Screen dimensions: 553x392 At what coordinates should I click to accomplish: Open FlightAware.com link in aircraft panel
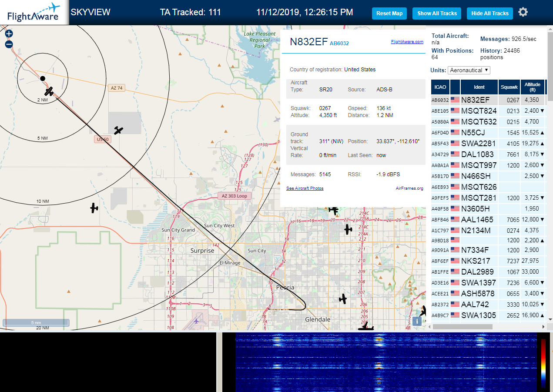click(x=407, y=42)
